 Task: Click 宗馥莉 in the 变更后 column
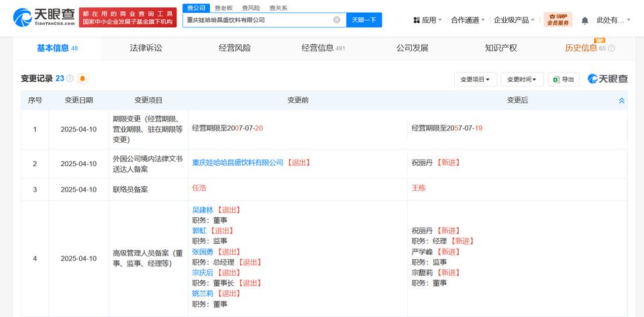click(x=422, y=273)
